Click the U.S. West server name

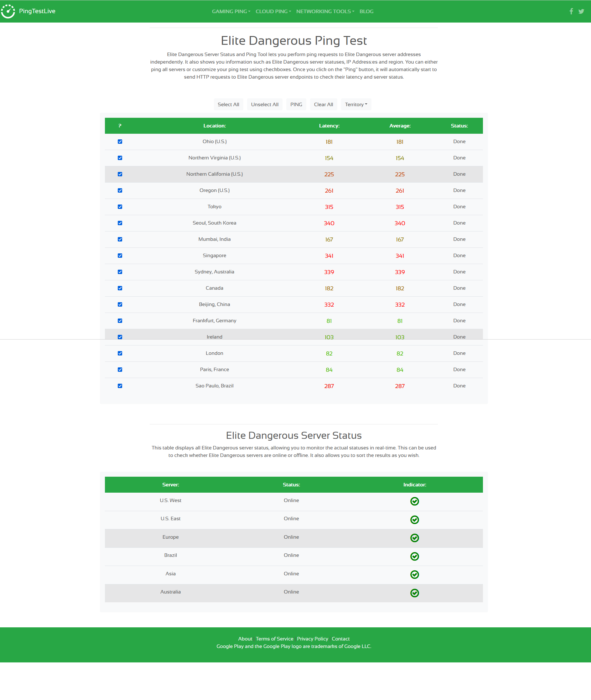click(x=170, y=500)
